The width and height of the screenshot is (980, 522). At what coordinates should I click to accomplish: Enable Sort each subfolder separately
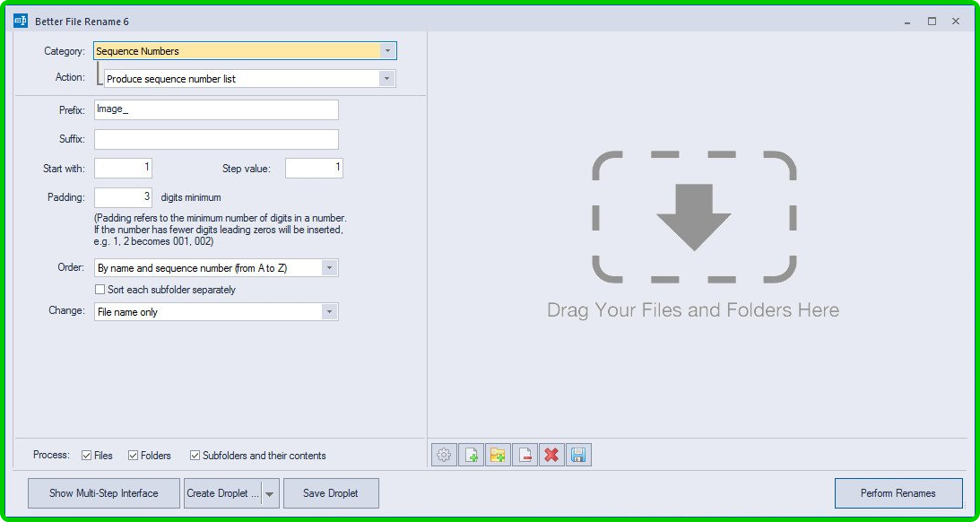pyautogui.click(x=100, y=290)
